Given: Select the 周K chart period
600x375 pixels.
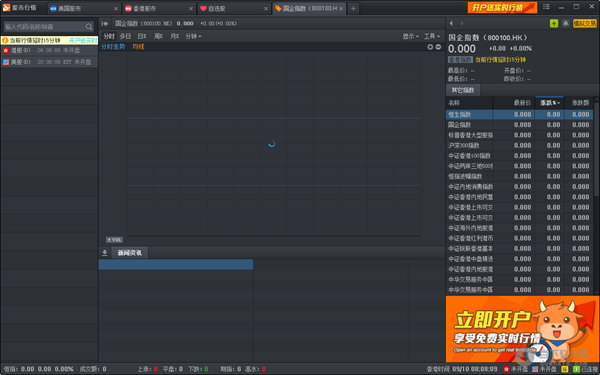Looking at the screenshot, I should click(x=158, y=36).
